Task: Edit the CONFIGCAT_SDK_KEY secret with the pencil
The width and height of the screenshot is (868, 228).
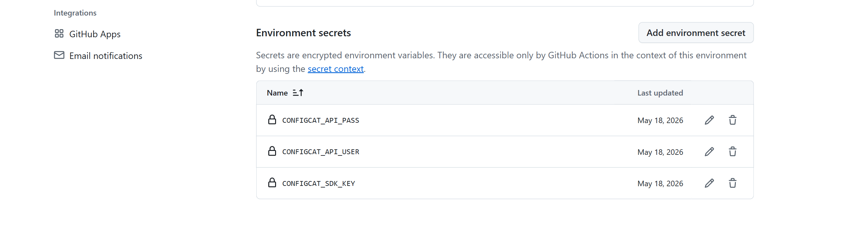Action: pyautogui.click(x=709, y=183)
